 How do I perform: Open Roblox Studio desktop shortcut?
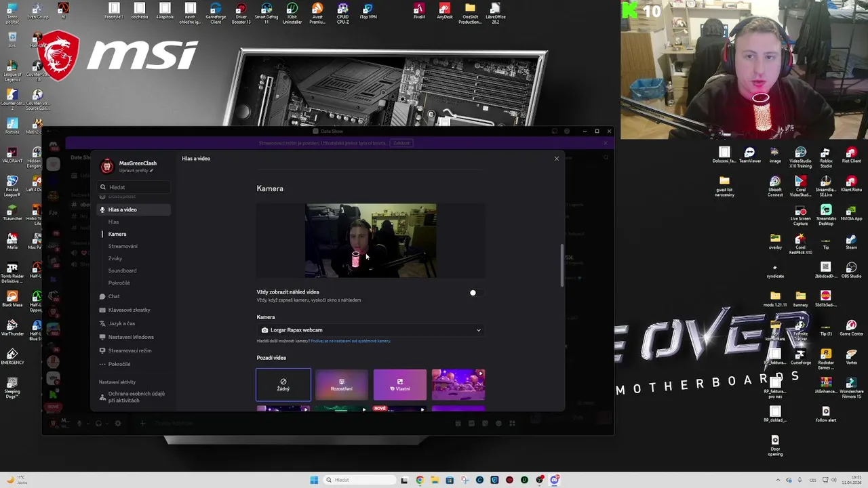click(x=826, y=157)
